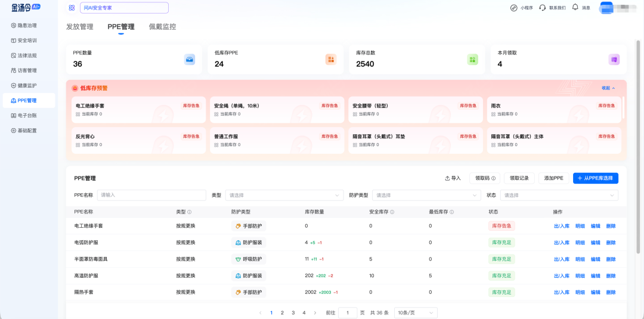The width and height of the screenshot is (644, 319).
Task: Open the 10条/页 page size dropdown
Action: click(416, 313)
